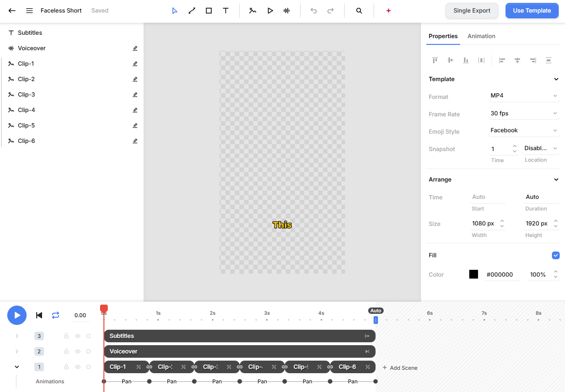565x392 pixels.
Task: Align elements to bottom edge
Action: pos(466,60)
